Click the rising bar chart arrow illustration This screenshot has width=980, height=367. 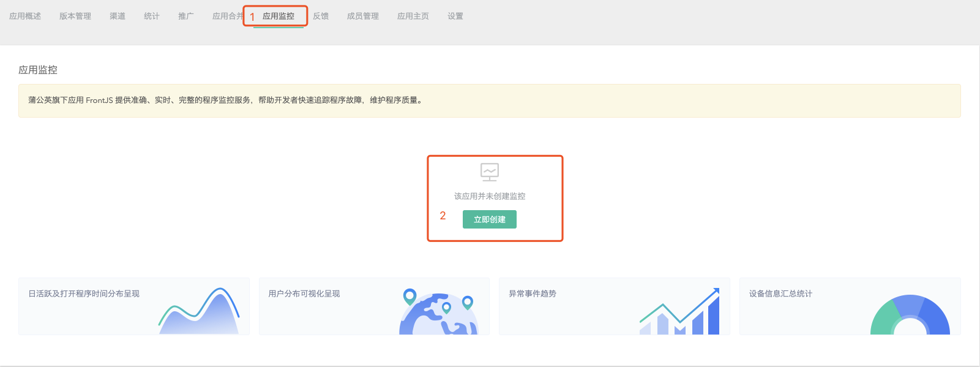click(679, 312)
